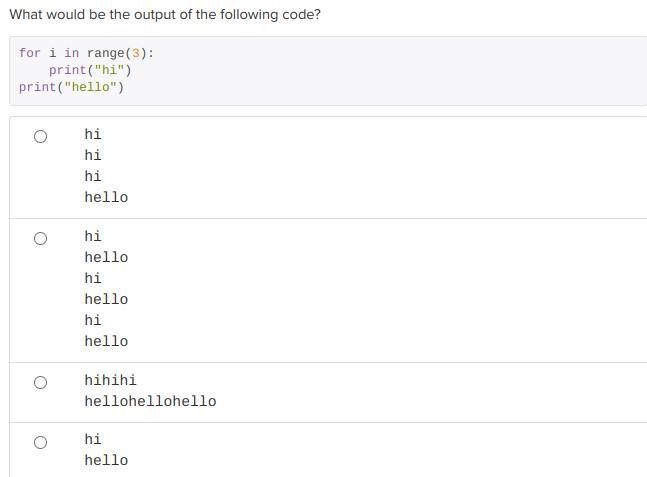Viewport: 647px width, 477px height.
Task: Click the print("hi") line in code block
Action: click(x=90, y=70)
